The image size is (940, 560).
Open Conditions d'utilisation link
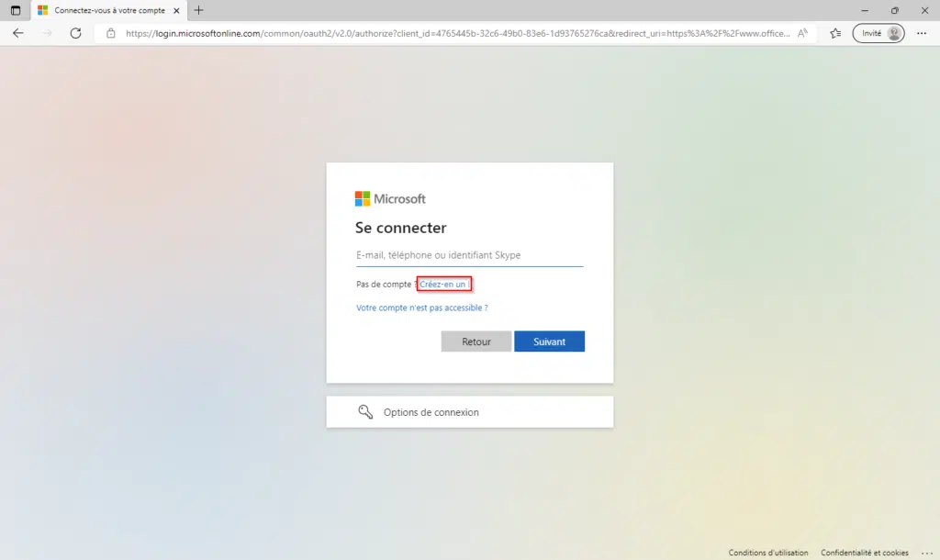pyautogui.click(x=768, y=553)
